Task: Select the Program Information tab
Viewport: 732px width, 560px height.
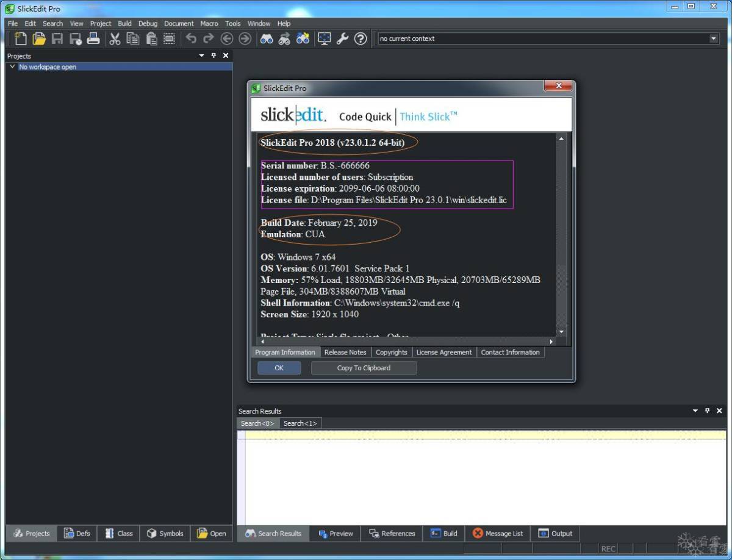Action: (285, 352)
